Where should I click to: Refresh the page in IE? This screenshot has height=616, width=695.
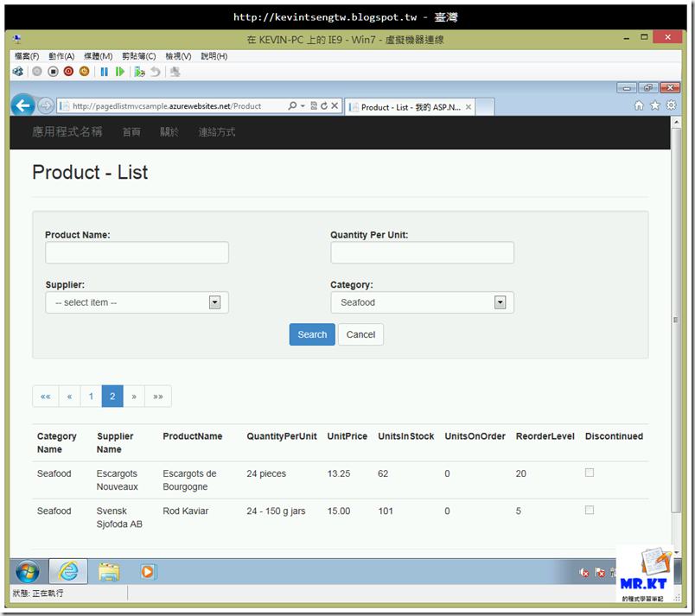click(324, 106)
